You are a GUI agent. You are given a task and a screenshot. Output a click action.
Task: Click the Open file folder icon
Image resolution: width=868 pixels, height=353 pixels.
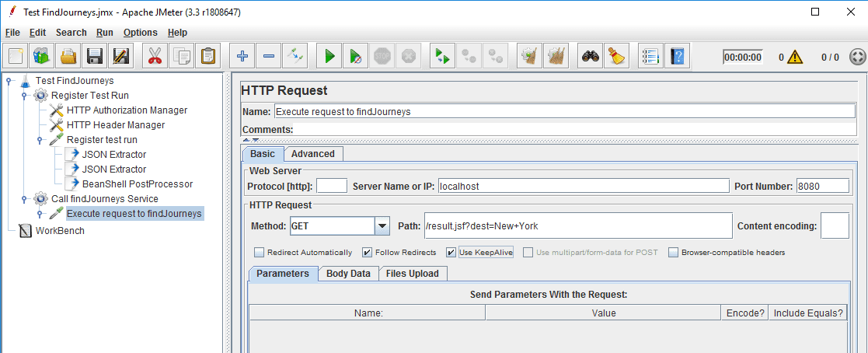point(68,56)
